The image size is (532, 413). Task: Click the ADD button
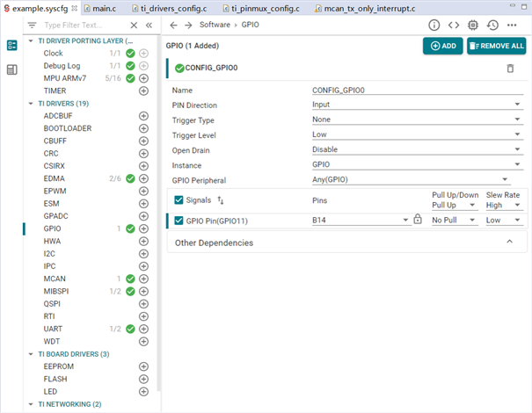tap(443, 46)
